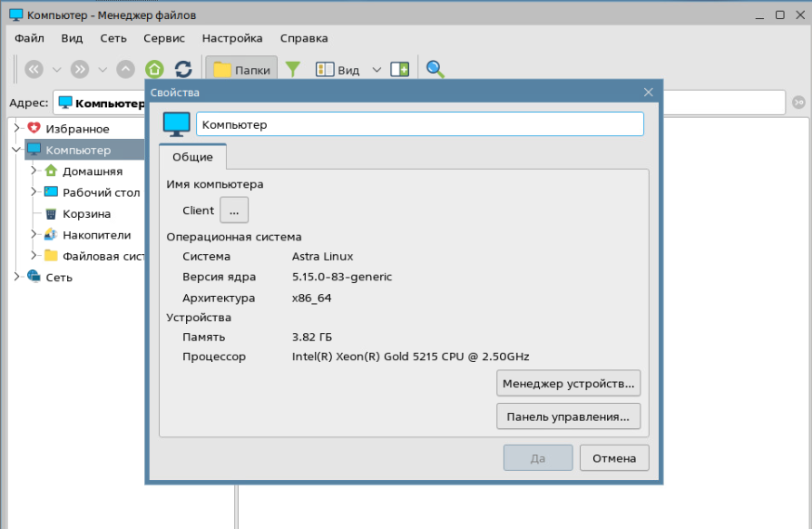Click the forward navigation arrow icon
Screen dimensions: 812x529
coord(80,69)
